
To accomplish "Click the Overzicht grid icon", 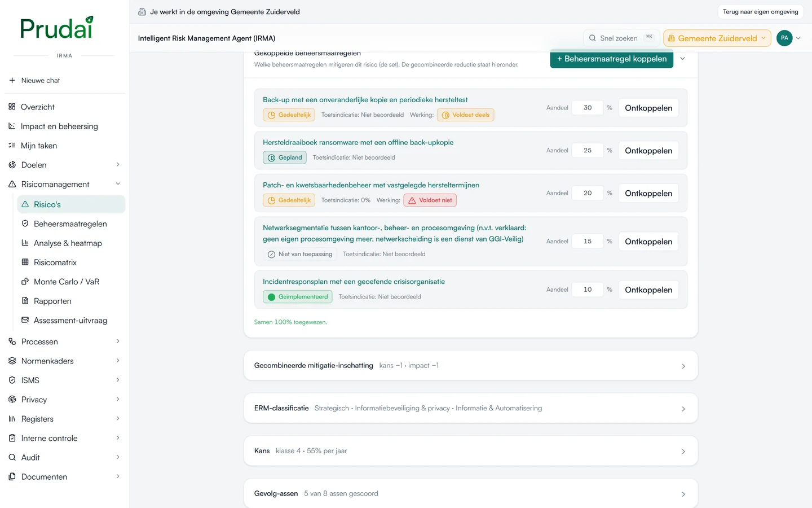I will pos(12,107).
